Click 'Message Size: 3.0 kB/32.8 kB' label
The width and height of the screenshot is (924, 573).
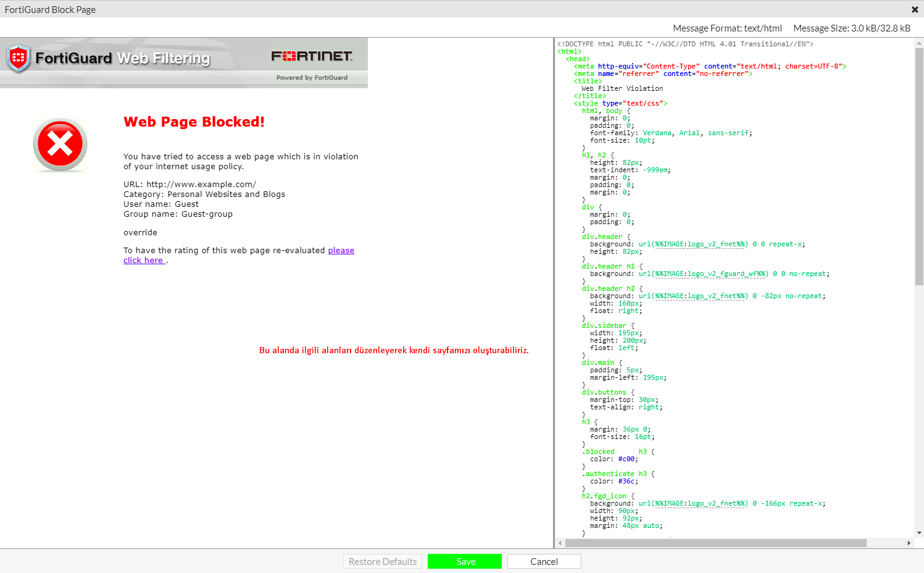click(852, 28)
